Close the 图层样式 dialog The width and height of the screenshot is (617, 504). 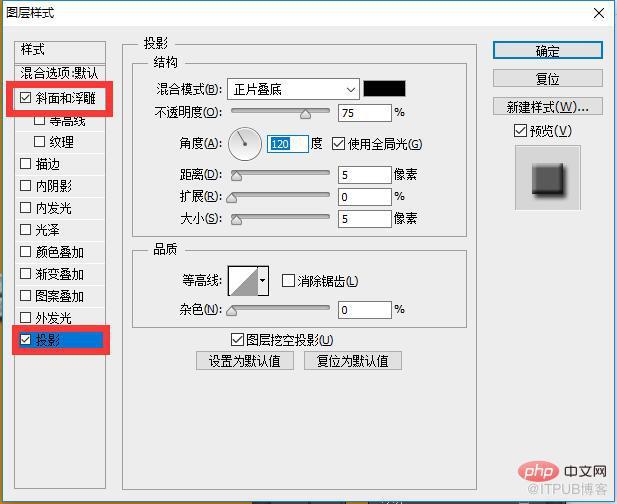pyautogui.click(x=599, y=13)
